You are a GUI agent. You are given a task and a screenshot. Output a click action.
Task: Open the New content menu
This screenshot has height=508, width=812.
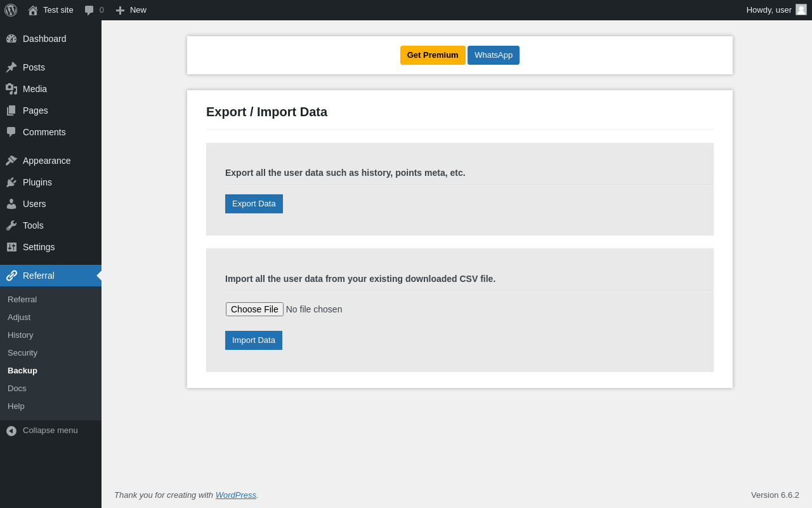point(131,10)
